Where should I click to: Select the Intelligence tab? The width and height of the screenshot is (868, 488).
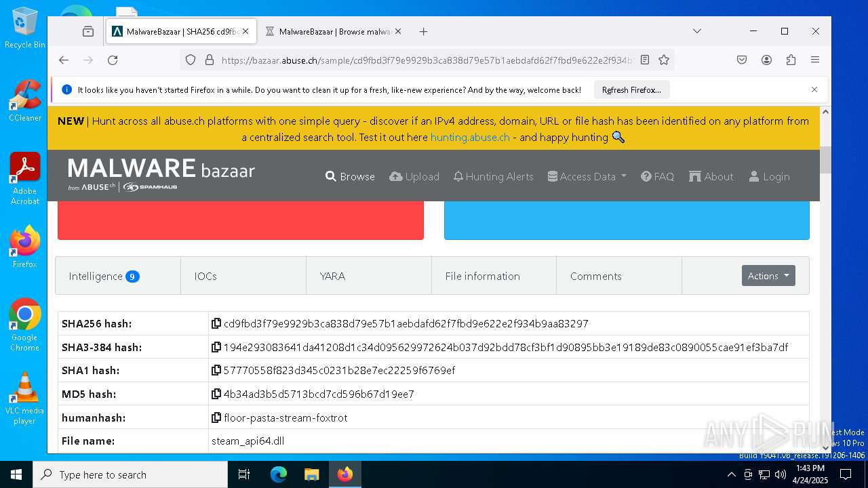(x=118, y=276)
